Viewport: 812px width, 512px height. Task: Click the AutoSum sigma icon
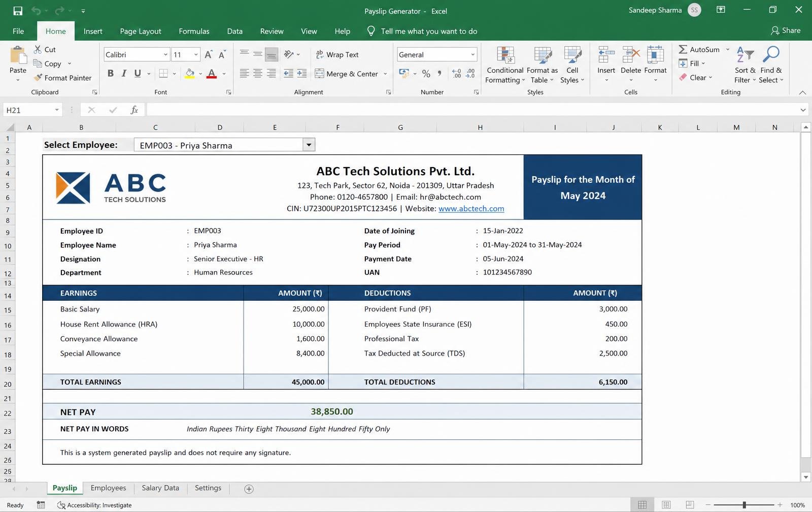coord(683,49)
